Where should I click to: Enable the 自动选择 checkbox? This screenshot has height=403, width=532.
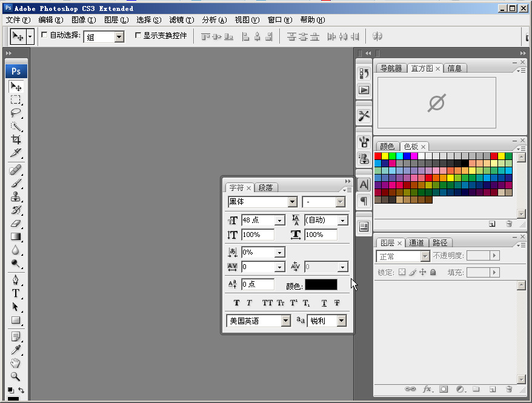coord(44,35)
